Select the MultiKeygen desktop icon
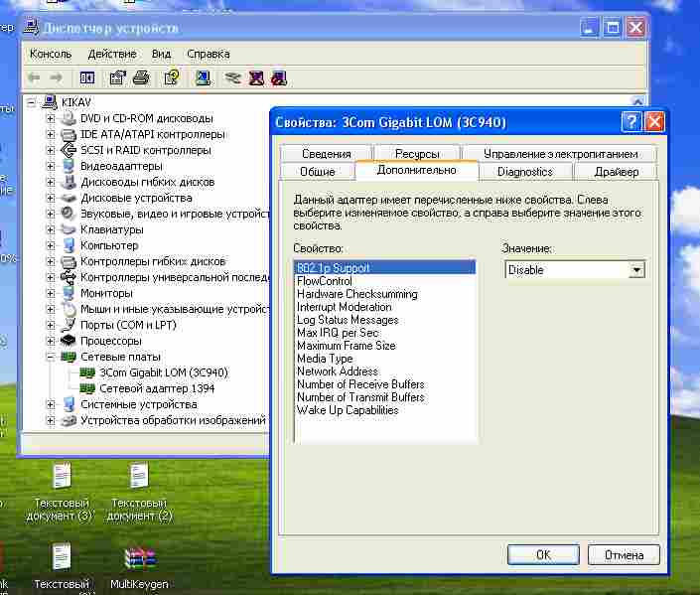 tap(139, 558)
